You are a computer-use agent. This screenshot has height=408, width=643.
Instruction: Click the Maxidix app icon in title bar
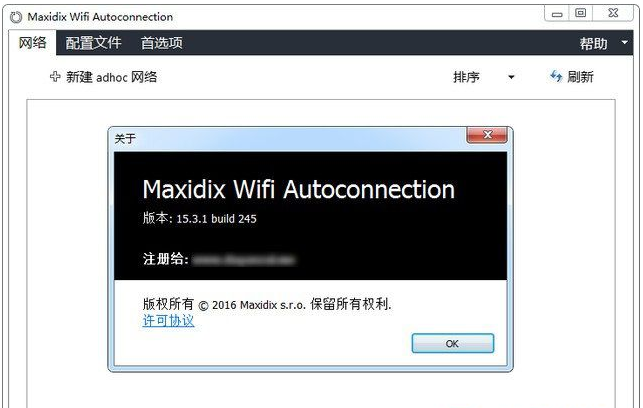[x=16, y=17]
